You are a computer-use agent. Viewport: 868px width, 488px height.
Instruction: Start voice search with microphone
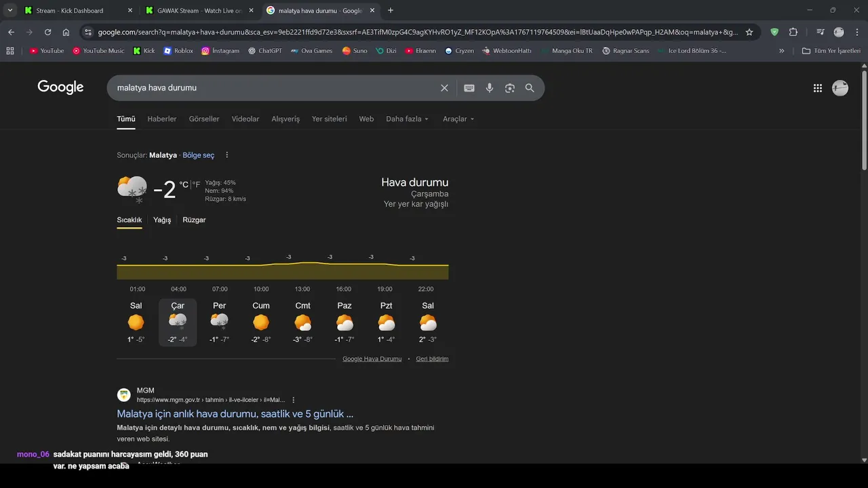[x=490, y=88]
